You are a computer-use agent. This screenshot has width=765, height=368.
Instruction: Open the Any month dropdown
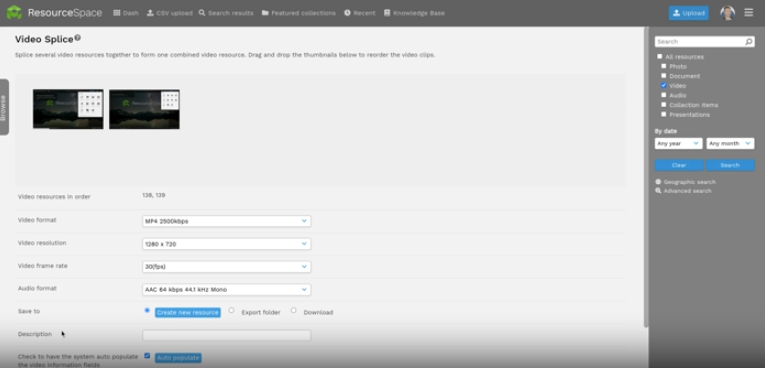[730, 143]
